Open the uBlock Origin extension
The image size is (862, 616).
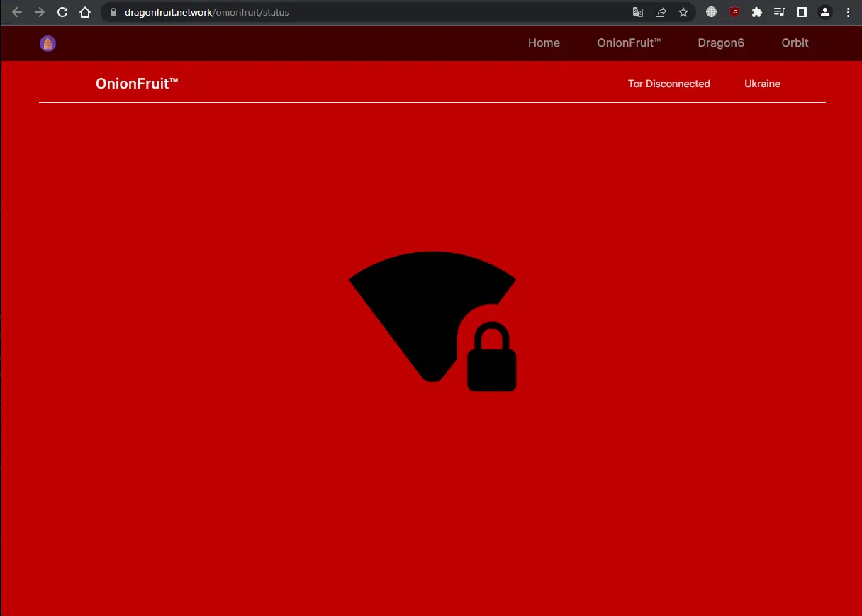[x=734, y=12]
